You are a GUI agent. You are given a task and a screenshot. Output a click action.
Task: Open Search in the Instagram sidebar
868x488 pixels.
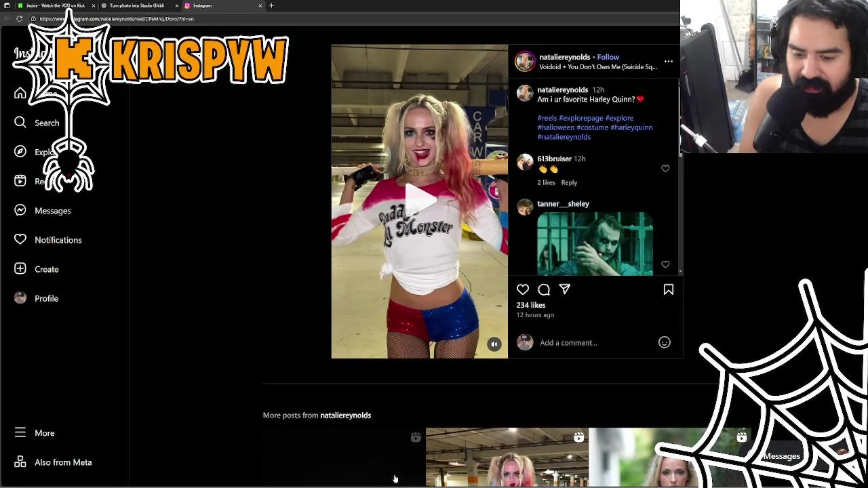(37, 123)
